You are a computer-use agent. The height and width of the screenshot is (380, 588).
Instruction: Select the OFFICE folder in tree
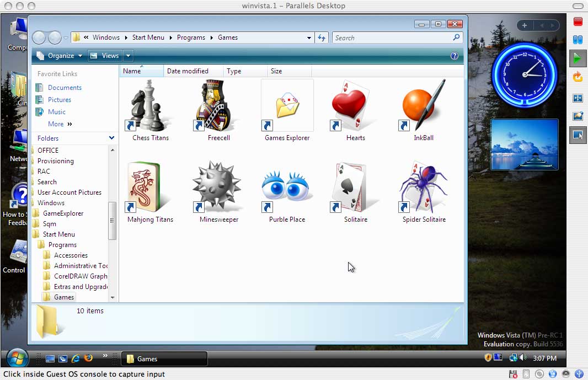click(x=48, y=151)
